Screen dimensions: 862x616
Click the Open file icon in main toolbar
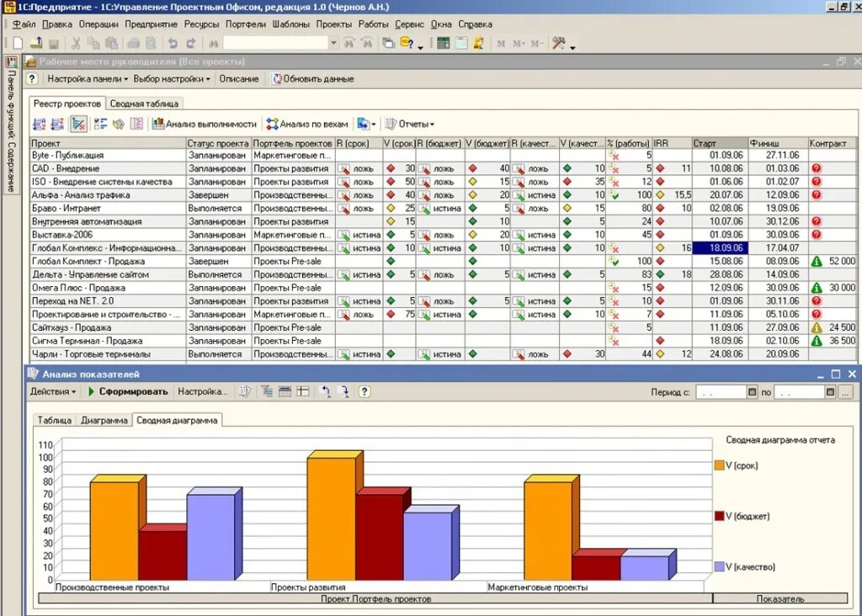click(x=35, y=44)
